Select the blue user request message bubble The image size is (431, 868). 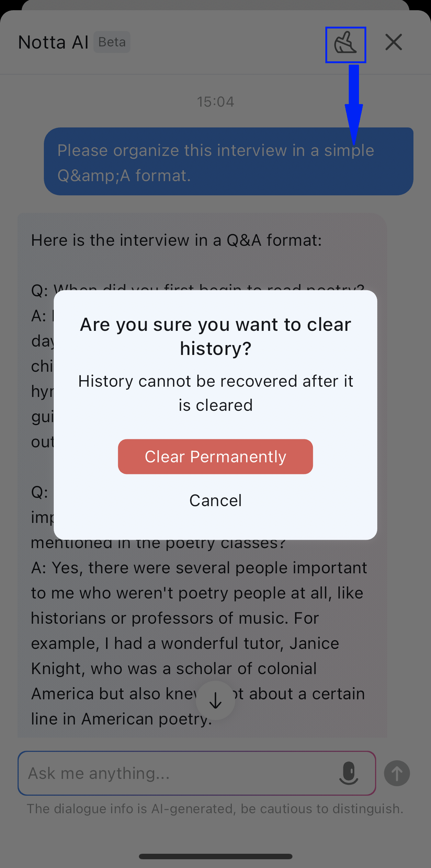(x=228, y=161)
